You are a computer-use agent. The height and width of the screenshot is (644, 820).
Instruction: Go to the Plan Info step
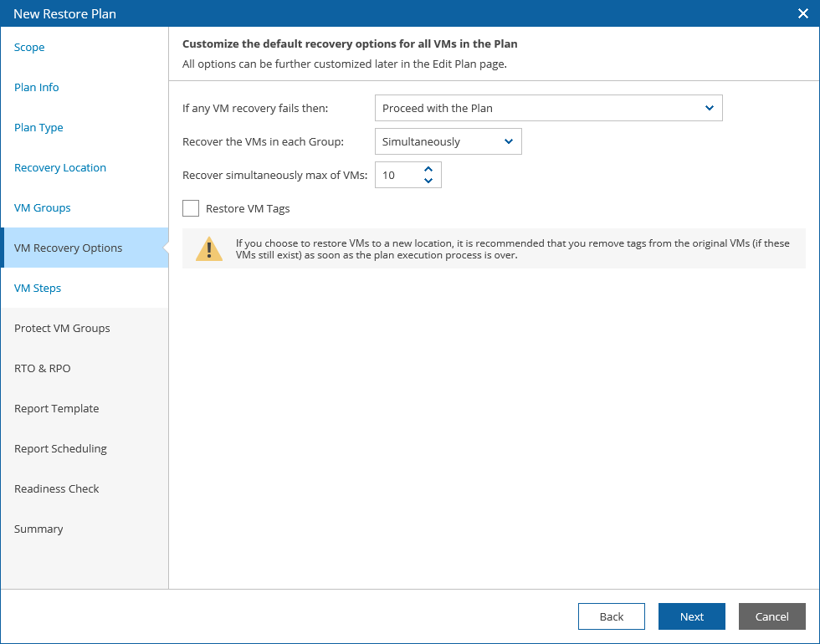click(37, 87)
